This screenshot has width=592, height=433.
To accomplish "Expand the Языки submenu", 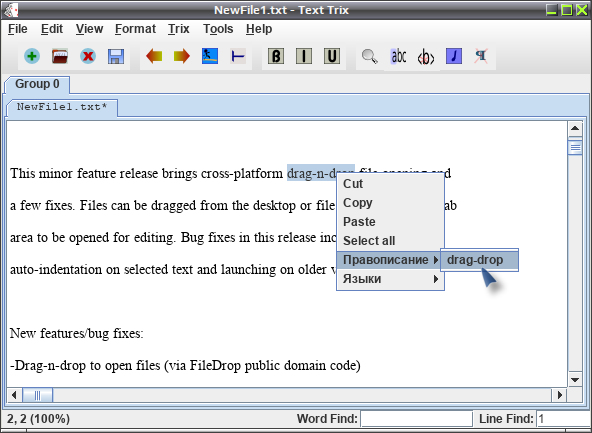I will click(390, 279).
